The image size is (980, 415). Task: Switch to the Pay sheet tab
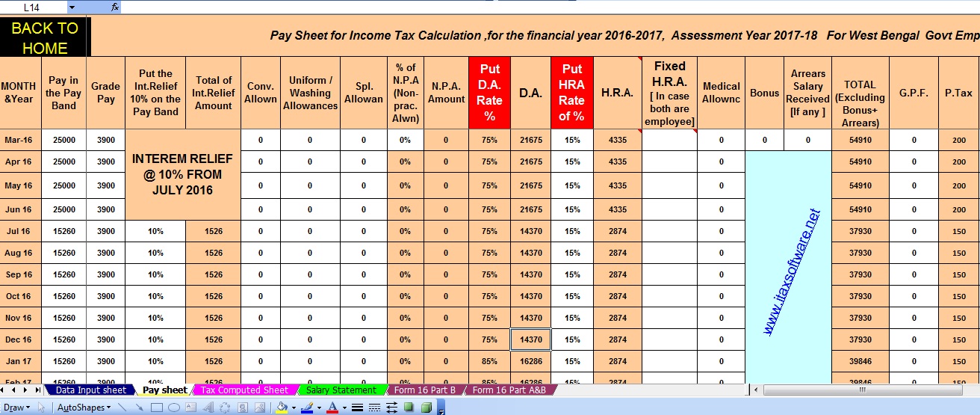click(x=165, y=390)
